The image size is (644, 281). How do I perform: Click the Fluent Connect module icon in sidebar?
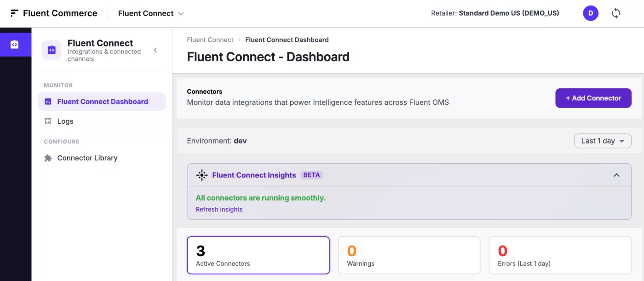[x=52, y=50]
